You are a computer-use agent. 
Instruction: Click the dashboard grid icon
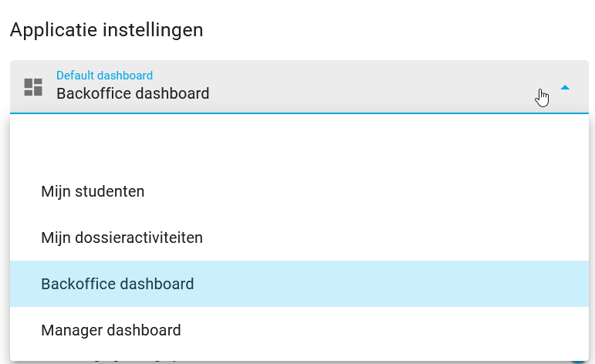[x=33, y=87]
